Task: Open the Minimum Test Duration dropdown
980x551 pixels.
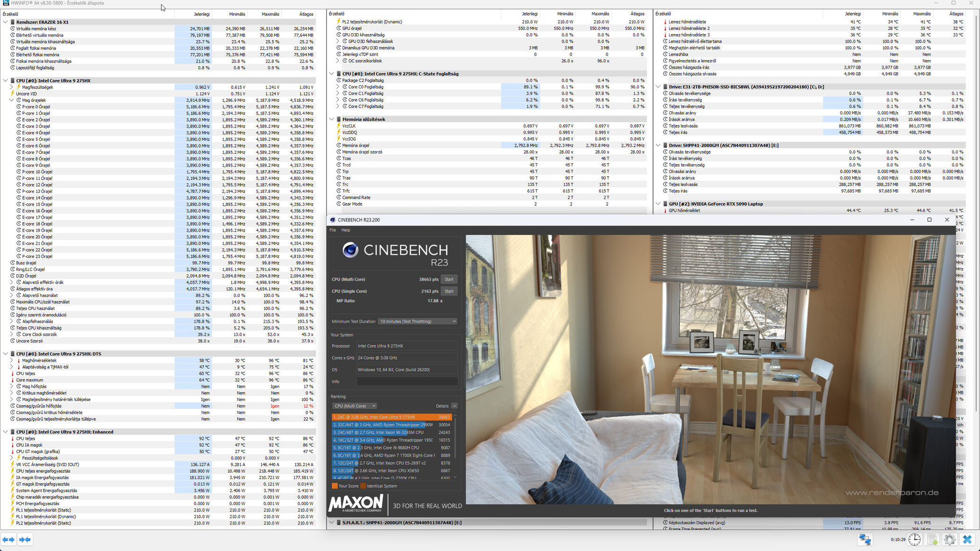Action: click(417, 322)
